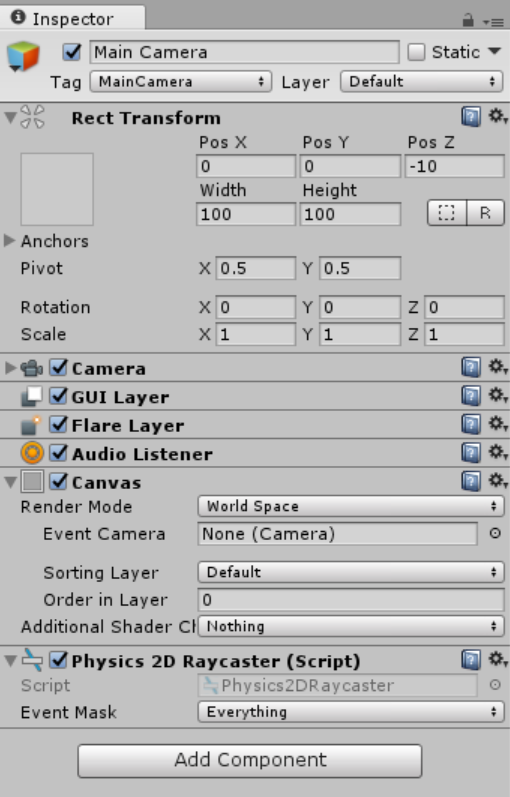The width and height of the screenshot is (510, 797).
Task: Collapse the Rect Transform component
Action: (x=10, y=117)
